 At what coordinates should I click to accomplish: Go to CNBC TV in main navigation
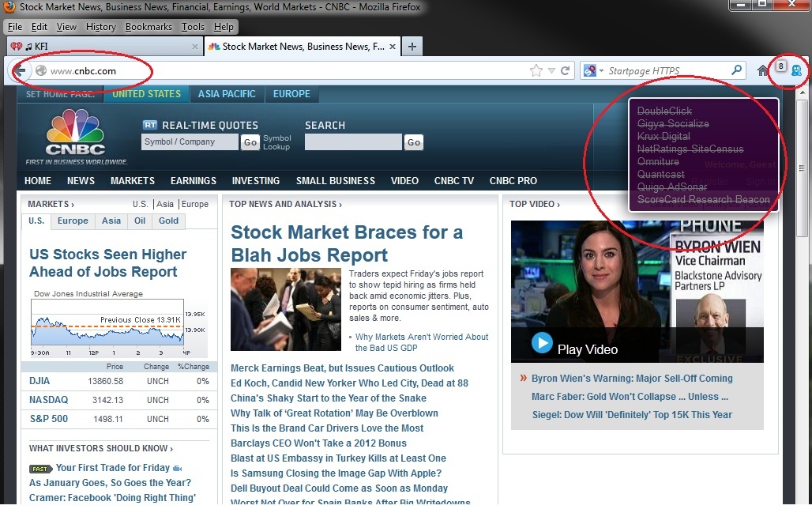453,181
